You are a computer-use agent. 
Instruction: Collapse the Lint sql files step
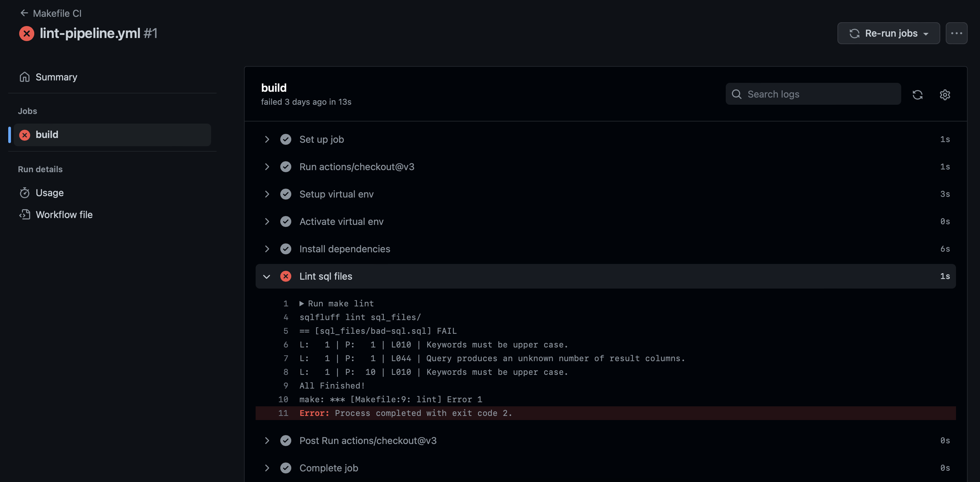pos(267,276)
